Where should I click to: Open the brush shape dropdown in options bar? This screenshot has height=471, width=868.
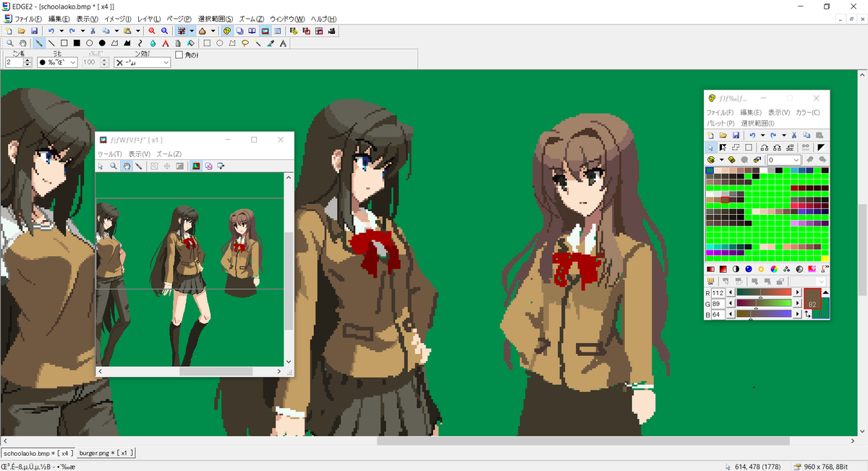pyautogui.click(x=58, y=62)
